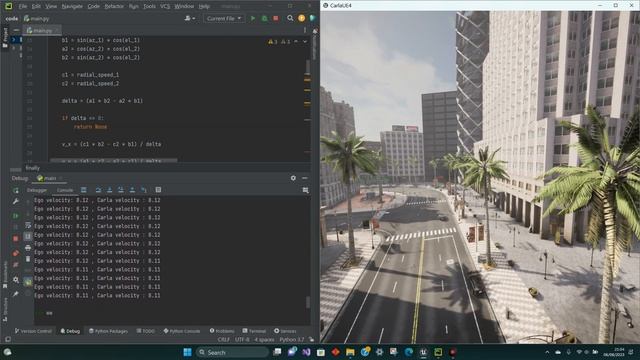640x360 pixels.
Task: Click Step Out icon in debug toolbar
Action: coord(132,190)
